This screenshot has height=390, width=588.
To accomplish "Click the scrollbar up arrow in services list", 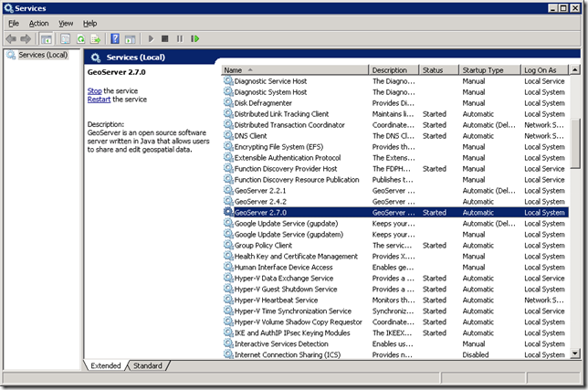I will pos(575,69).
